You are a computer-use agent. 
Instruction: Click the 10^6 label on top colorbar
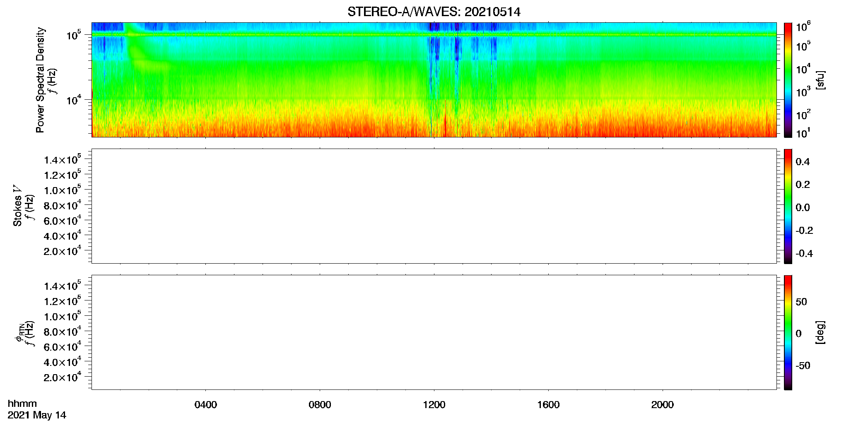[x=803, y=27]
